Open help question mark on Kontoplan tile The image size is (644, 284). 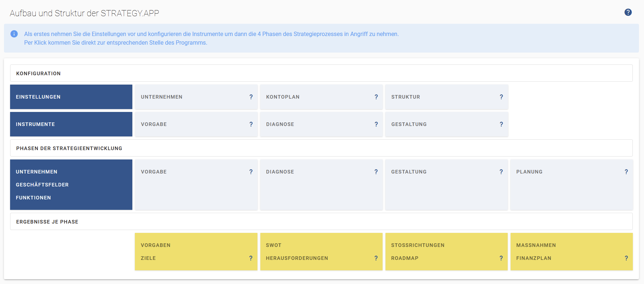[x=376, y=97]
